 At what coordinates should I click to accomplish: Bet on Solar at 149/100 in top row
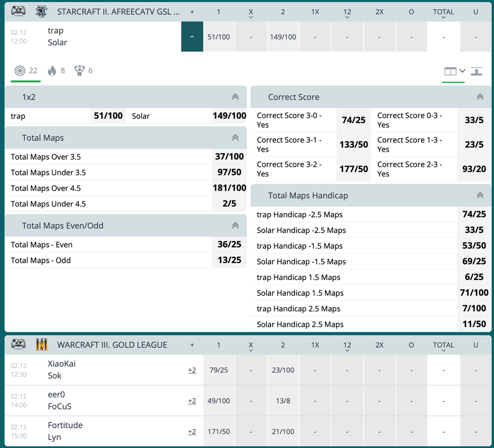(x=283, y=37)
